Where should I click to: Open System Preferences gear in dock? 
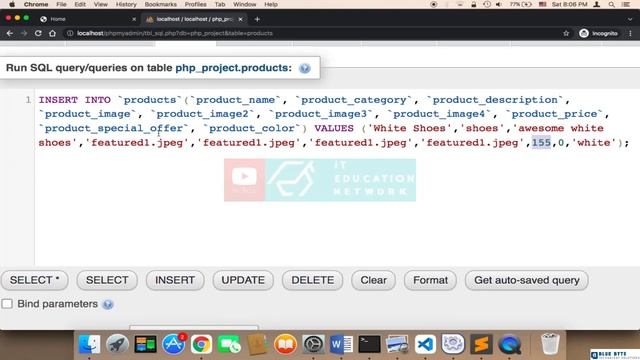313,344
